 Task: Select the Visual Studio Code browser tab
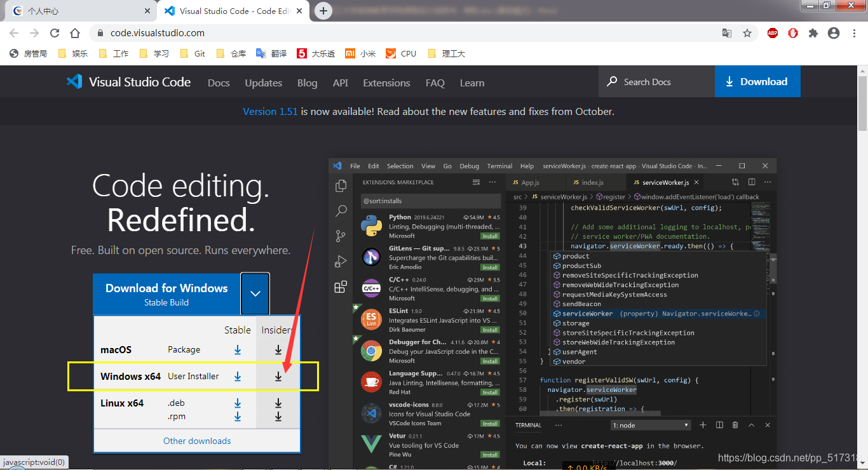coord(232,11)
